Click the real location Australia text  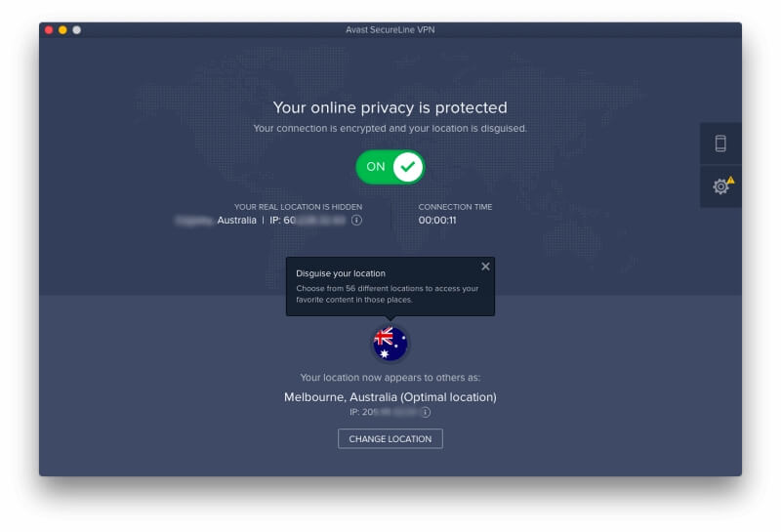click(236, 221)
